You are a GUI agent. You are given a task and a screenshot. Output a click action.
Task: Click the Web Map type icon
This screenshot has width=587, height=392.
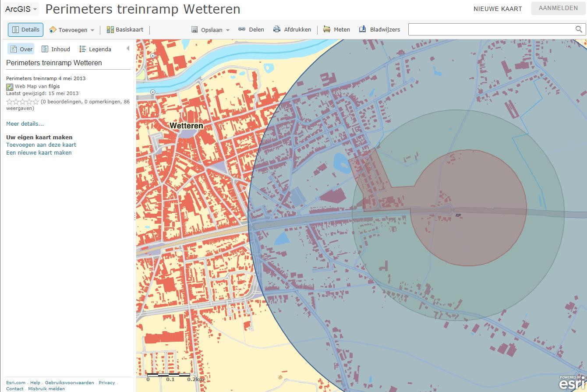(10, 87)
